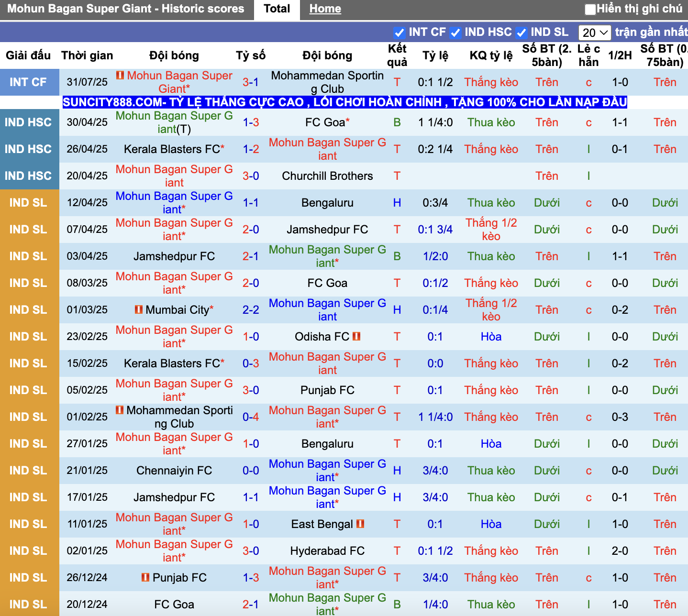Image resolution: width=688 pixels, height=616 pixels.
Task: Switch to the Total tab
Action: click(277, 9)
